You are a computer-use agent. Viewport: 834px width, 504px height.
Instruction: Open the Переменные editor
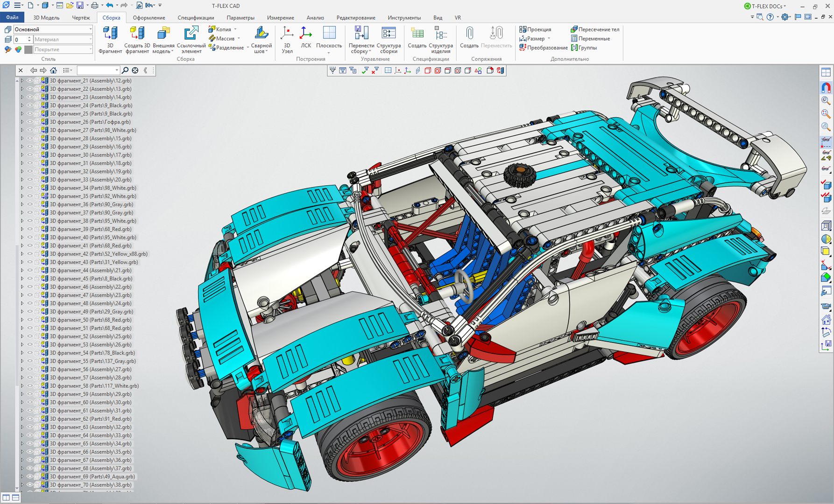[x=590, y=38]
